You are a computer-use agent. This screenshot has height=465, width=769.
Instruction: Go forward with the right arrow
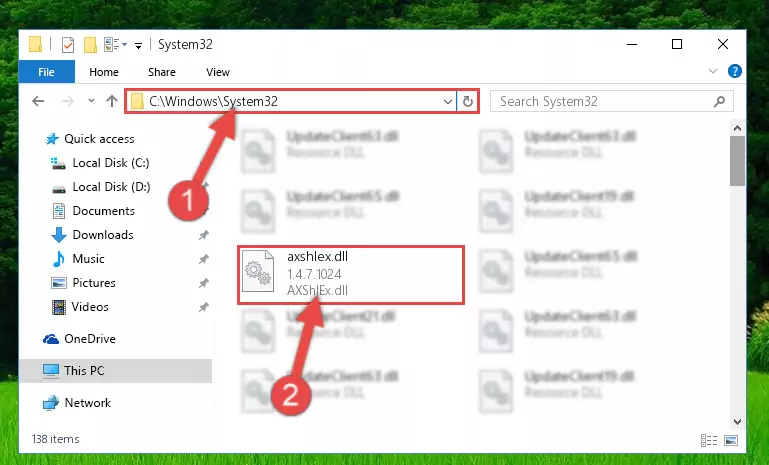(68, 102)
